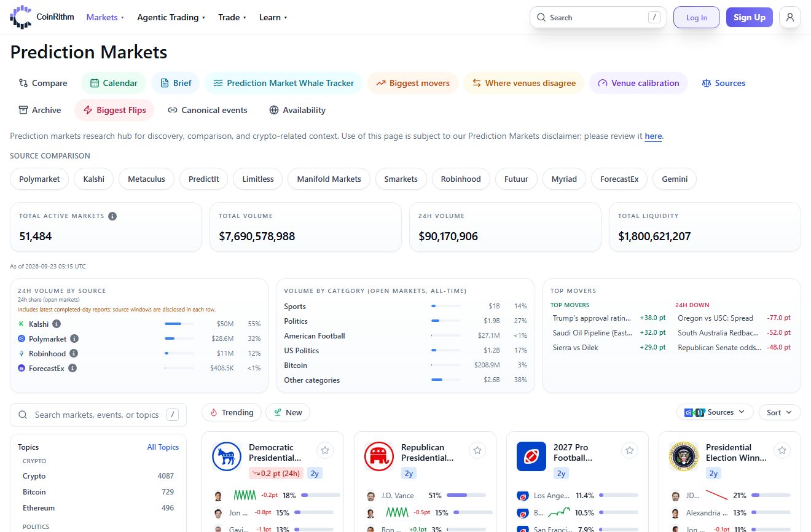The width and height of the screenshot is (811, 532).
Task: Open the Trade dropdown
Action: point(232,17)
